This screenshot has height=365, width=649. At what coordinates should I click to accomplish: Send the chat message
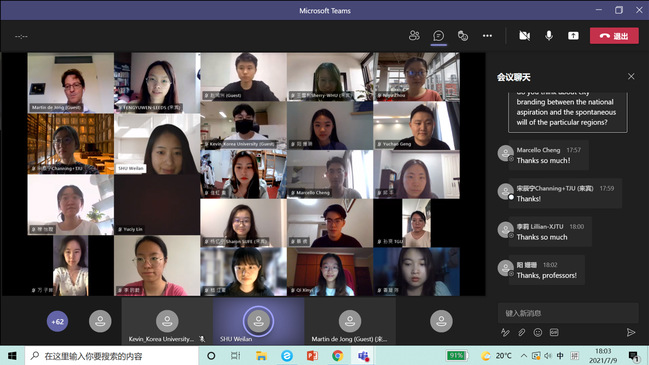pos(631,332)
